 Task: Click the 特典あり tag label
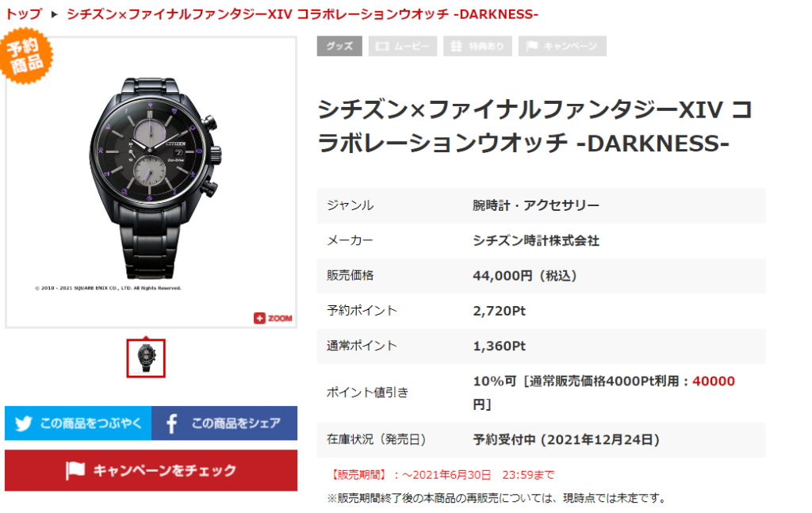pyautogui.click(x=486, y=47)
